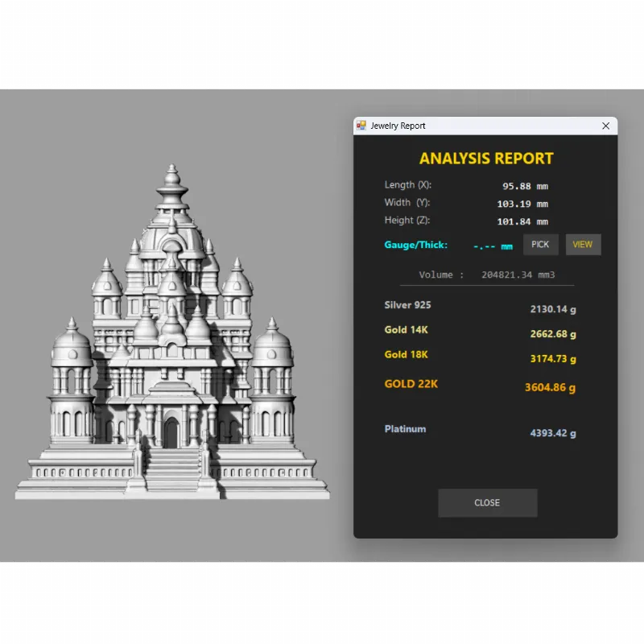The height and width of the screenshot is (644, 644).
Task: Select the Platinum weight 4393.42 g
Action: [x=552, y=433]
